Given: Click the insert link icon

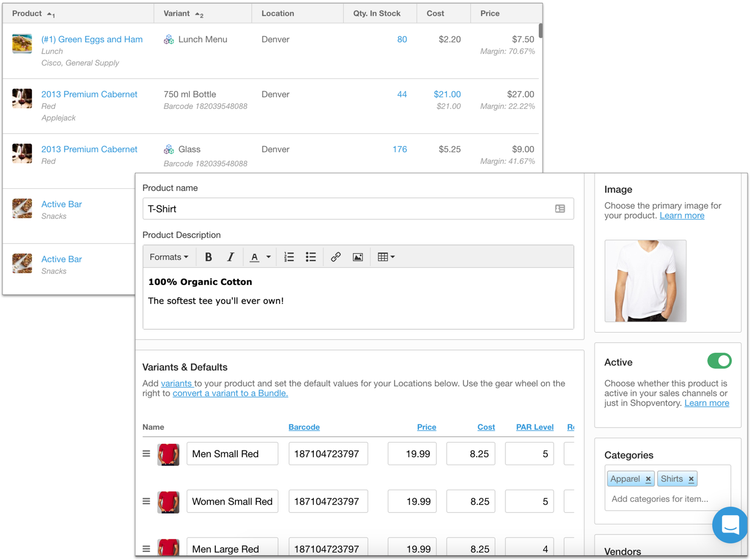Looking at the screenshot, I should (335, 257).
